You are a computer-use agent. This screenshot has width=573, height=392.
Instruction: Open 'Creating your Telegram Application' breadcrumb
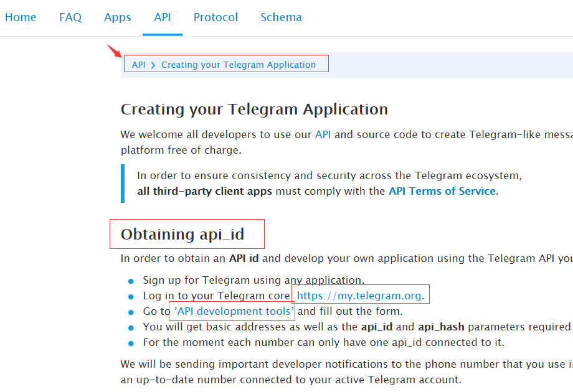tap(239, 65)
